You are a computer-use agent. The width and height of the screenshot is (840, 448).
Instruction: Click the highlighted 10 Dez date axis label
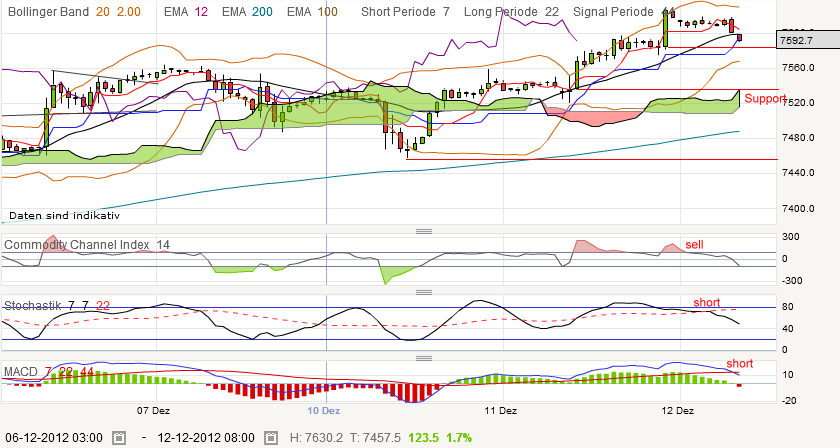324,410
